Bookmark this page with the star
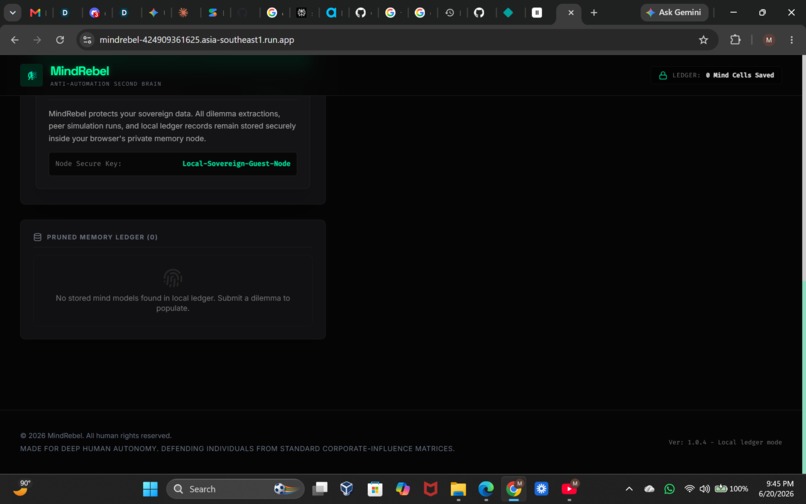Screen dimensions: 806x504 tap(703, 40)
